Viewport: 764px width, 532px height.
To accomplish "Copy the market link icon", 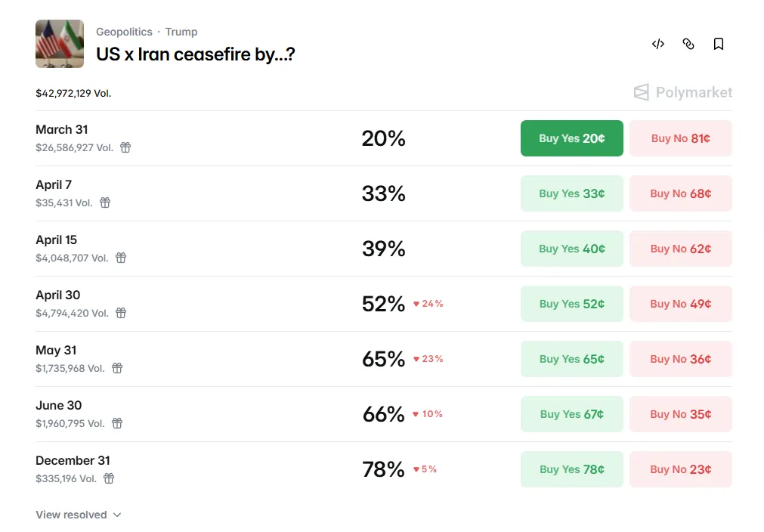I will point(688,44).
